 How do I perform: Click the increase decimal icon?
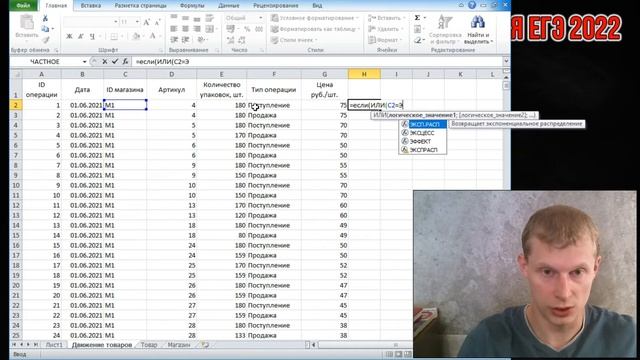coord(230,40)
